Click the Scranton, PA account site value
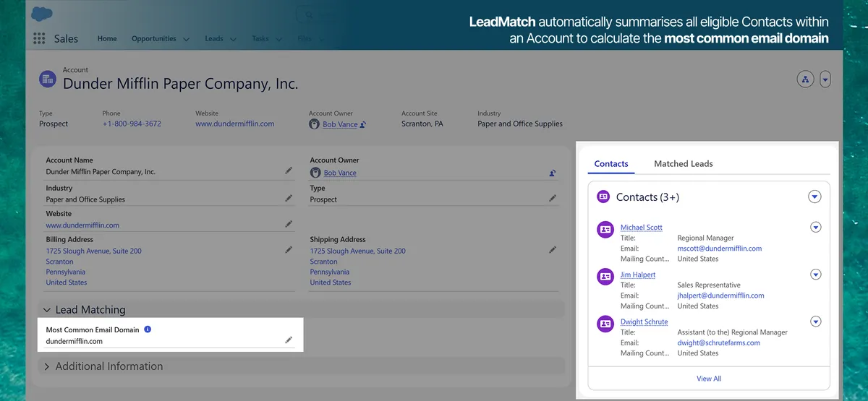This screenshot has width=868, height=401. 422,124
